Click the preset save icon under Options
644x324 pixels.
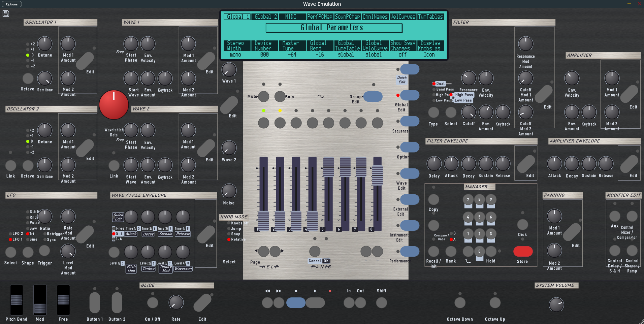pos(6,13)
